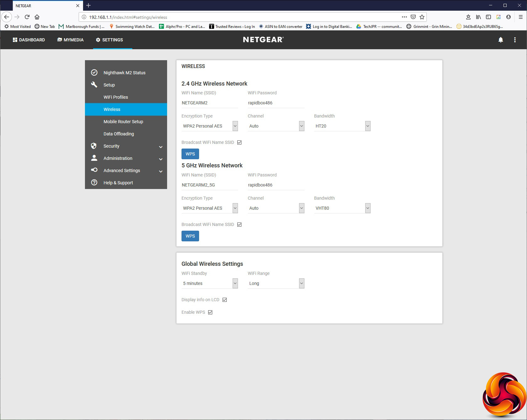Screen dimensions: 527x420
Task: Uncheck 5 GHz Broadcast WiFi Name SSID
Action: tap(240, 224)
